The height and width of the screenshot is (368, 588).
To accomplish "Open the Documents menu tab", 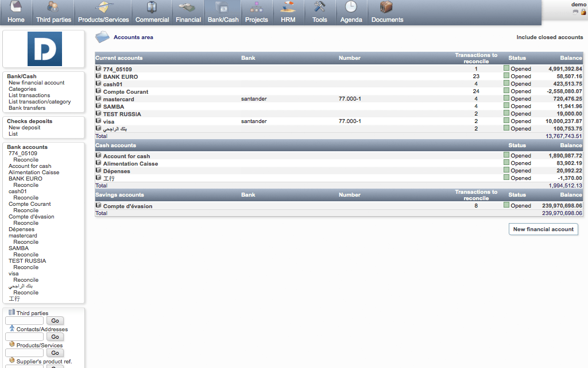I will pos(387,20).
